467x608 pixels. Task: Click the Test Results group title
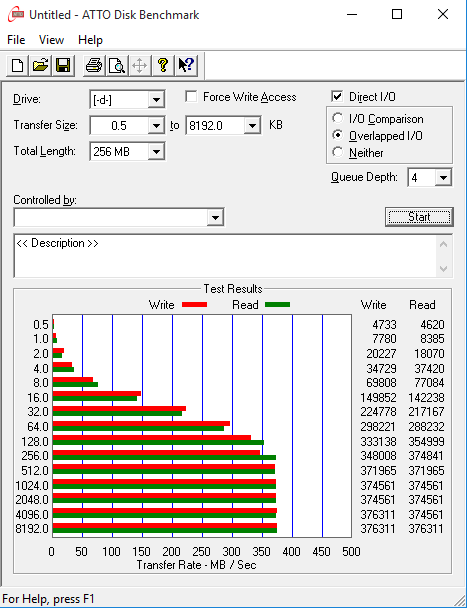click(x=233, y=288)
